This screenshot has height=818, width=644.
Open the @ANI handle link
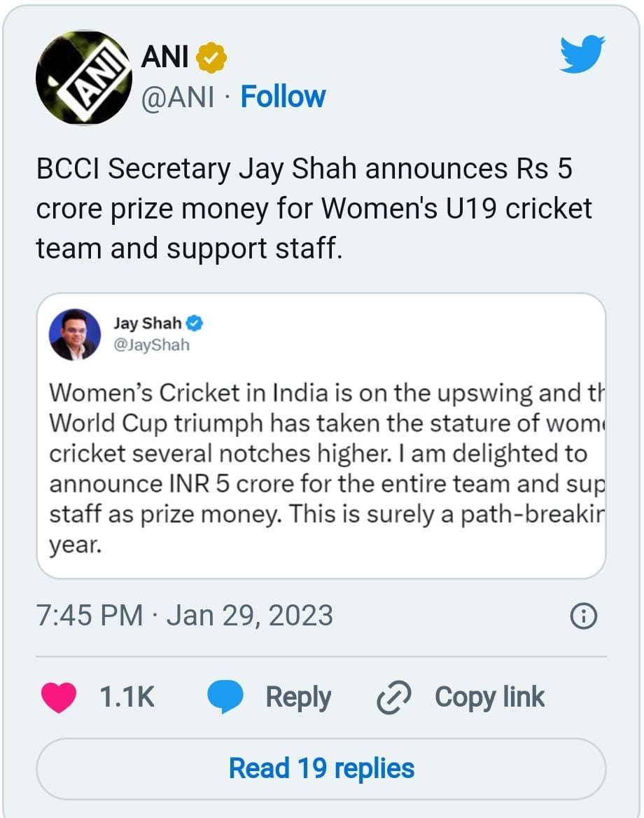click(x=178, y=97)
